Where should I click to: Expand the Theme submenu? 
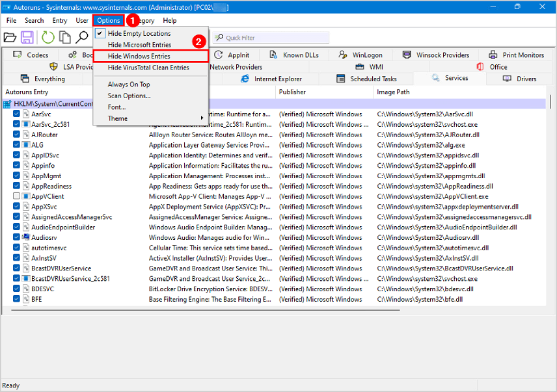(150, 118)
